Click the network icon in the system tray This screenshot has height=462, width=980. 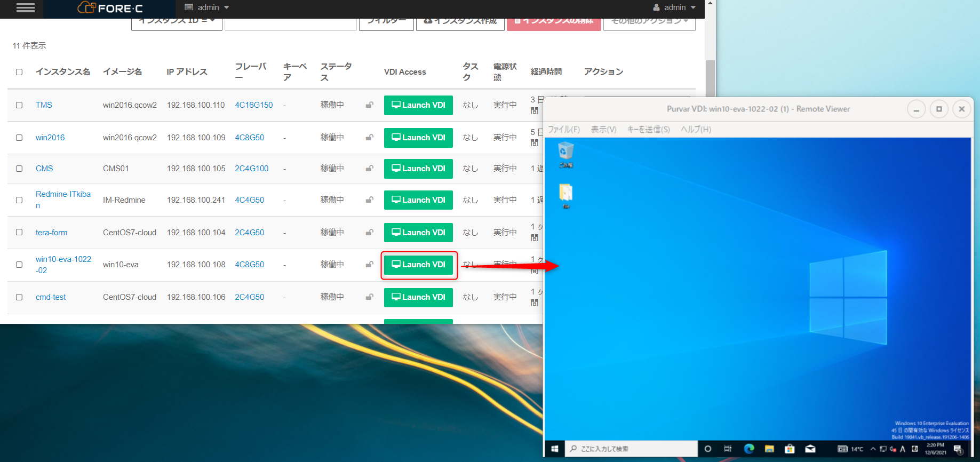(x=883, y=449)
